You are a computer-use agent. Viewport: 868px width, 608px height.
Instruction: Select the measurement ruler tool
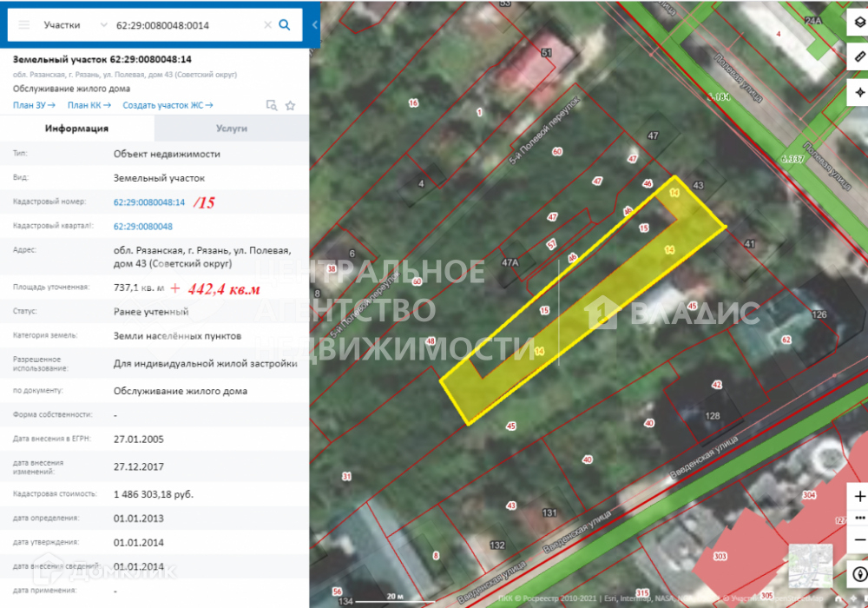point(859,56)
